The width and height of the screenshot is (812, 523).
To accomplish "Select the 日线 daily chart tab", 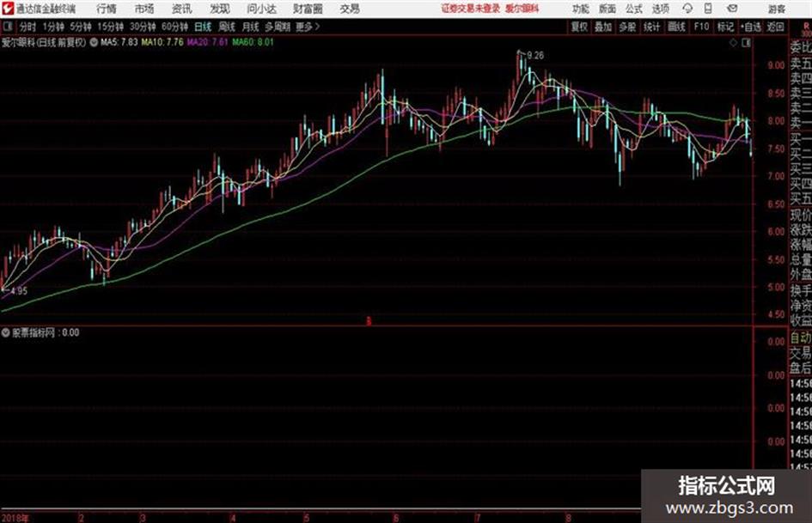I will (x=203, y=27).
